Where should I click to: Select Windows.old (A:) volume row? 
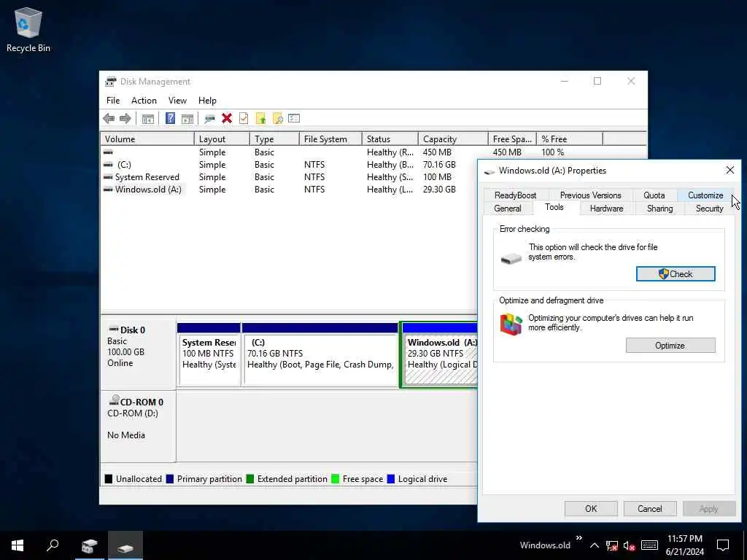289,190
